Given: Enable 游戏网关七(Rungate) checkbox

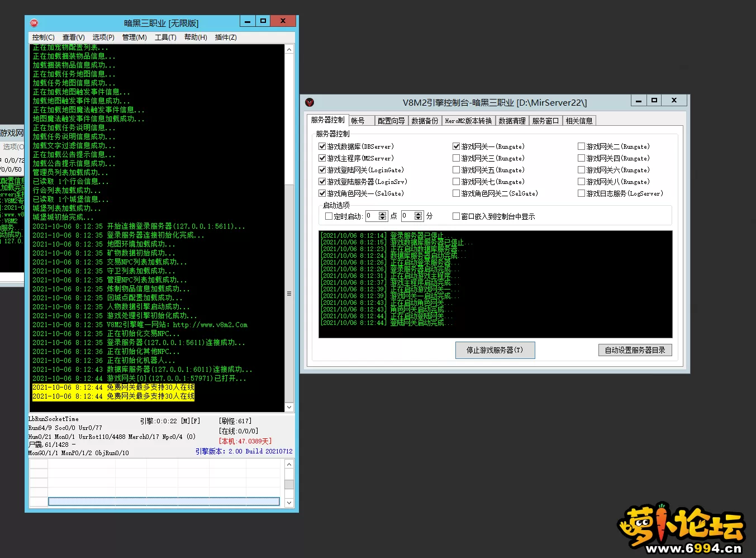Looking at the screenshot, I should point(457,182).
